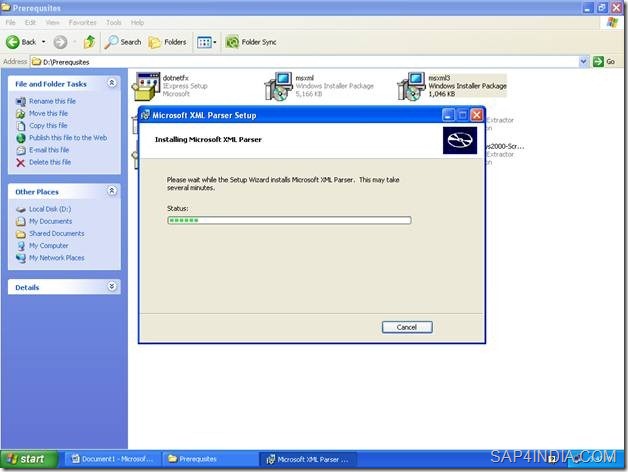The height and width of the screenshot is (472, 628).
Task: Click the Start button
Action: (x=30, y=459)
